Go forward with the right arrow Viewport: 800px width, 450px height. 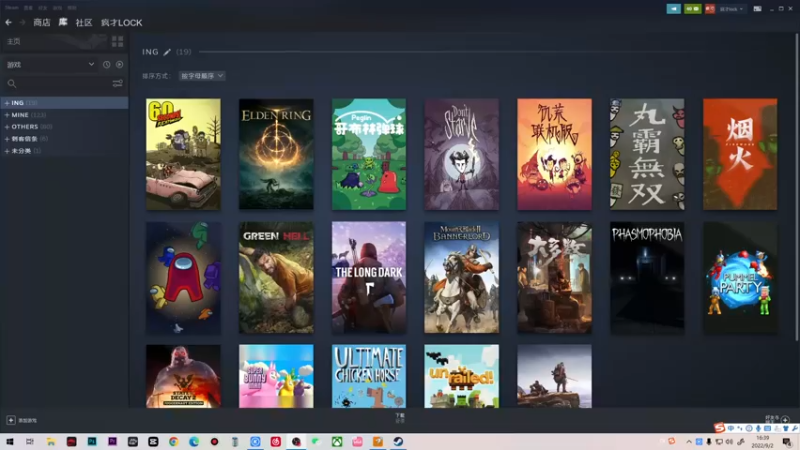22,22
